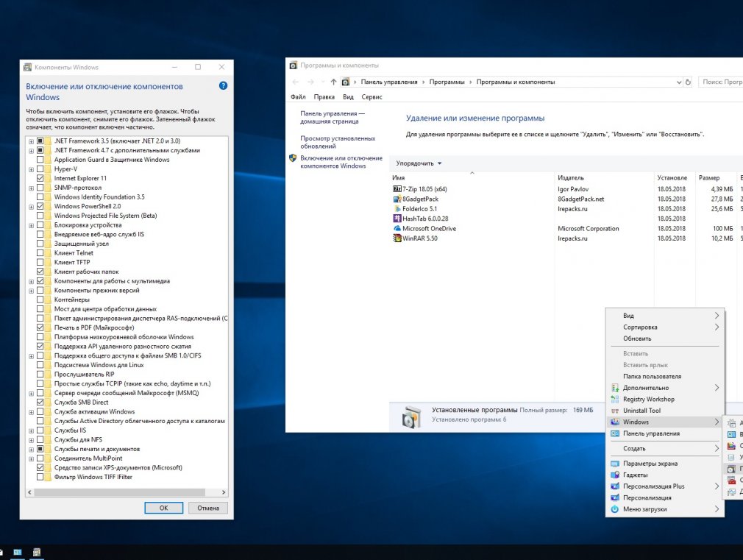Screen dimensions: 743x560
Task: Open Просмотр установленных обновлений link
Action: coord(338,142)
